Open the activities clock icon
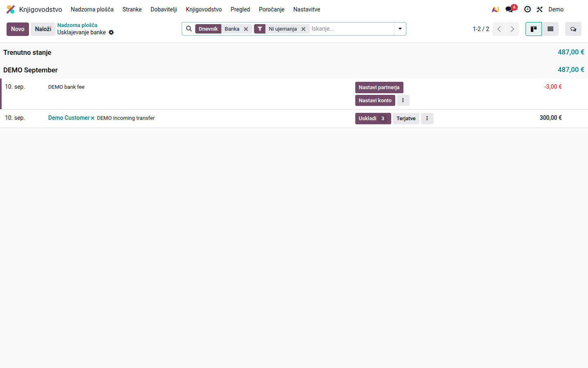Image resolution: width=588 pixels, height=368 pixels. tap(528, 9)
